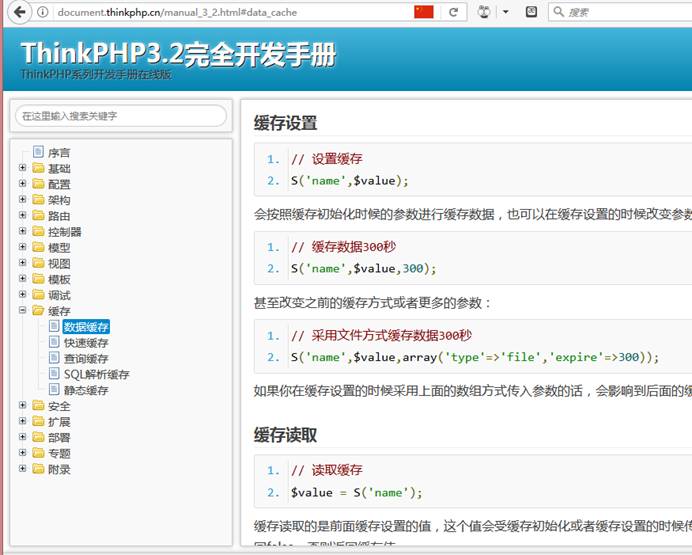Click the 缓存读取 section heading
The image size is (692, 555).
pyautogui.click(x=286, y=435)
